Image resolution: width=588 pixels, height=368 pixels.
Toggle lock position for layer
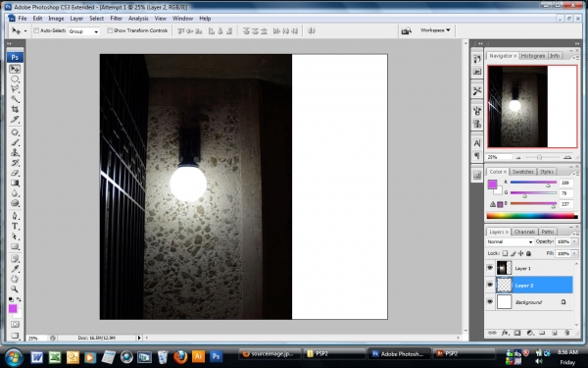coord(521,253)
